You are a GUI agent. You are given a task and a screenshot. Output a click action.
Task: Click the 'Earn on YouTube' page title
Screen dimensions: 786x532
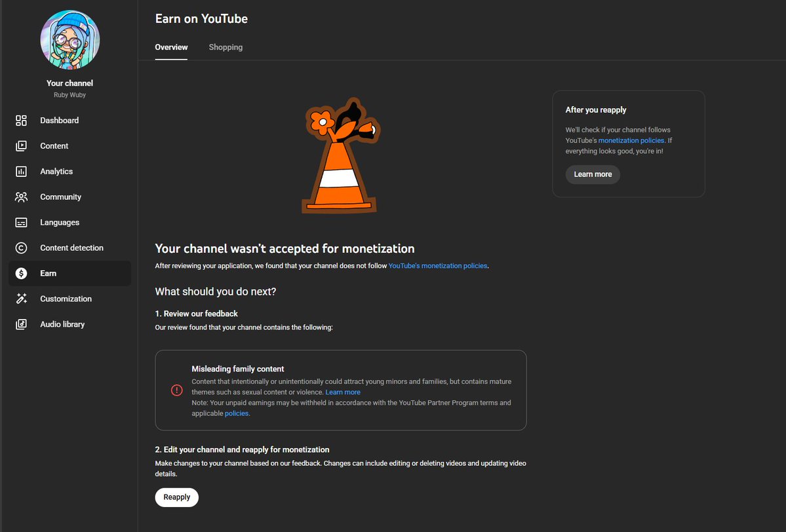tap(201, 19)
